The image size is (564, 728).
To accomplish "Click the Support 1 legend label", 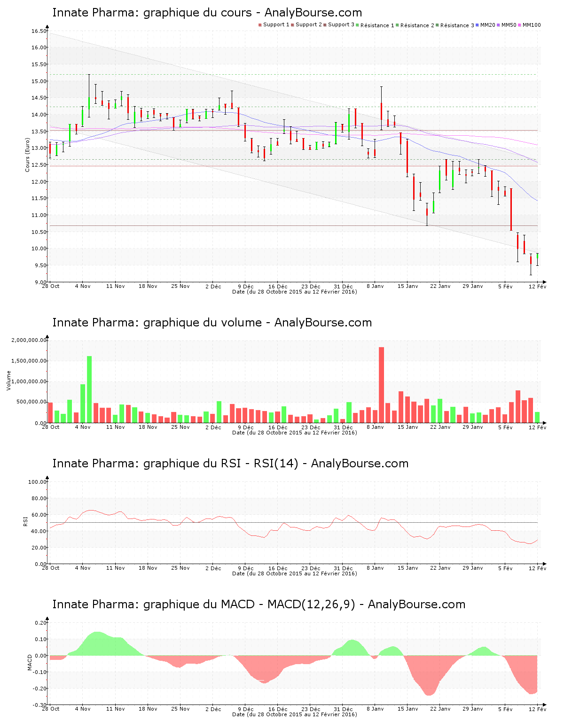I will (x=276, y=24).
